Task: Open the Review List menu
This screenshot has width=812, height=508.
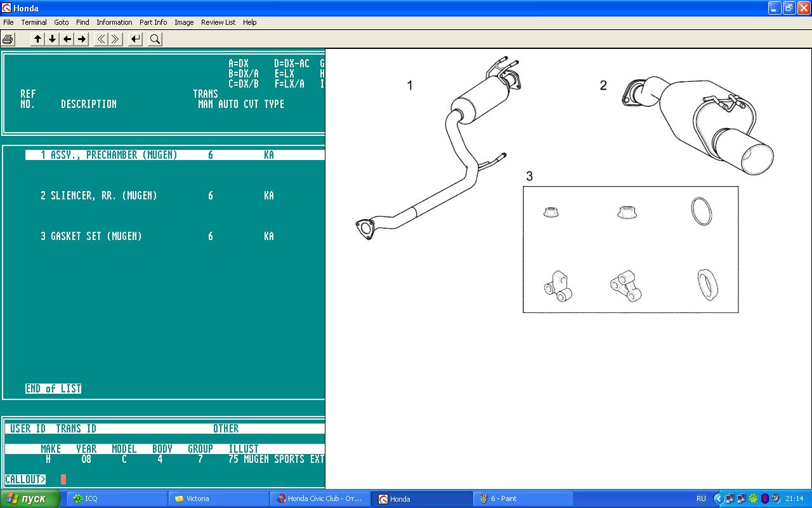Action: coord(218,22)
